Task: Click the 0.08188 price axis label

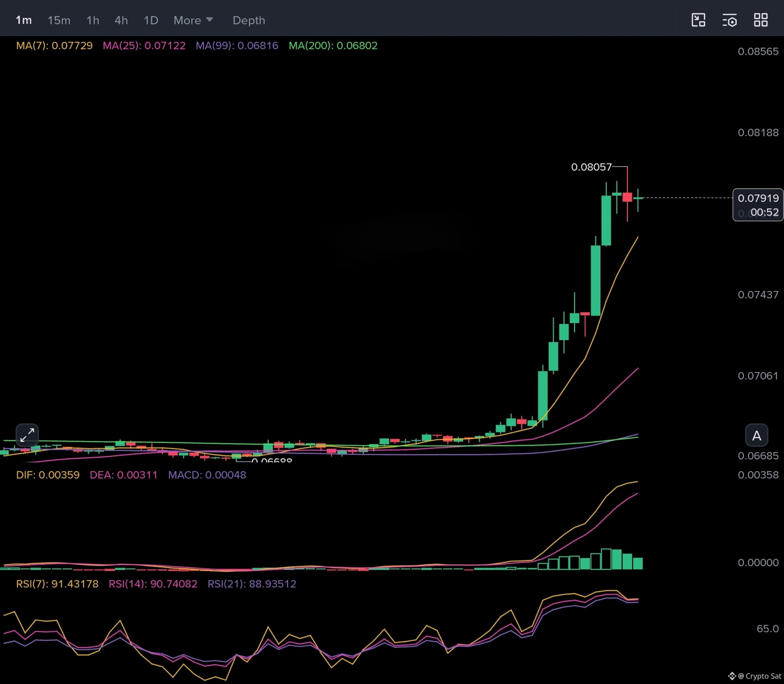Action: [x=758, y=133]
